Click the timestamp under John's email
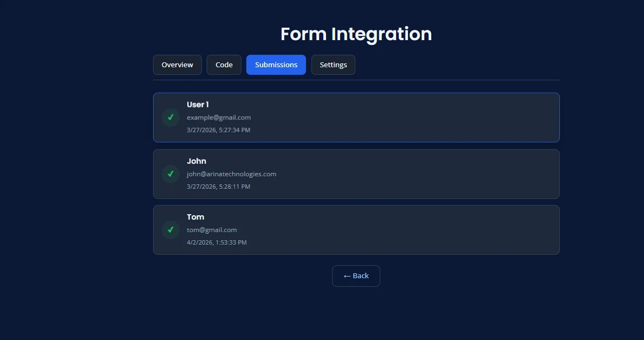This screenshot has width=644, height=340. [x=218, y=186]
